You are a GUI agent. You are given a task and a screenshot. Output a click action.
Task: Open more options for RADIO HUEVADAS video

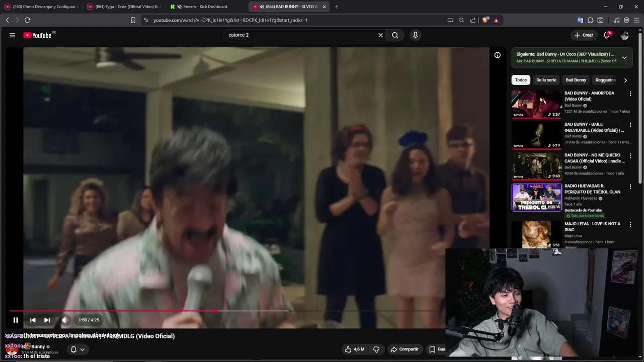630,187
